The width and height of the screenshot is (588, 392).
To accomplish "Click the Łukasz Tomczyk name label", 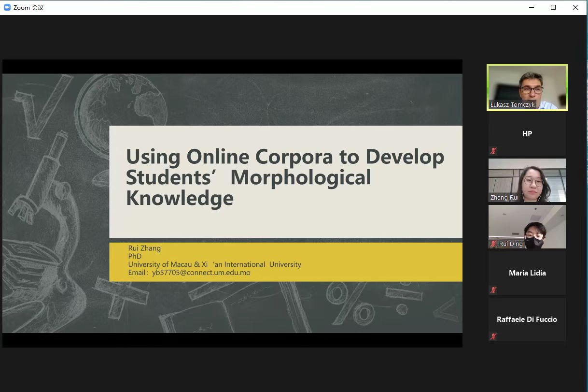I will pos(512,105).
